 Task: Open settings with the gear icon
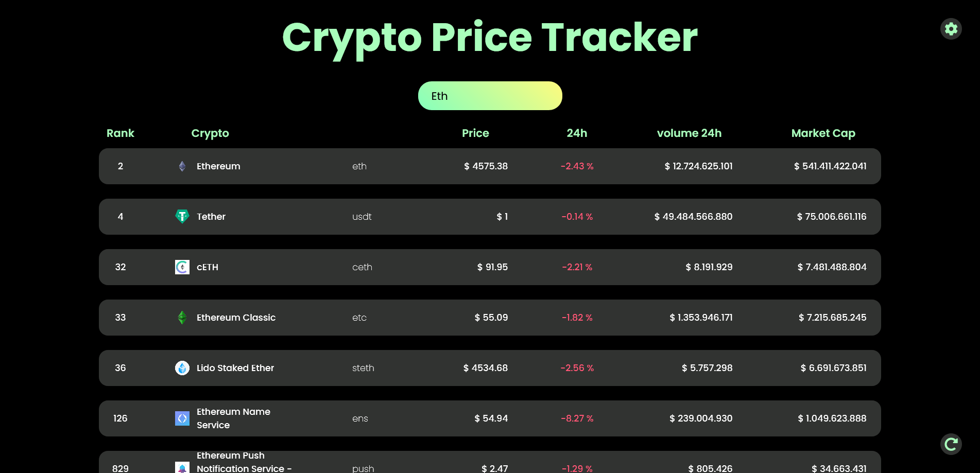pyautogui.click(x=951, y=29)
